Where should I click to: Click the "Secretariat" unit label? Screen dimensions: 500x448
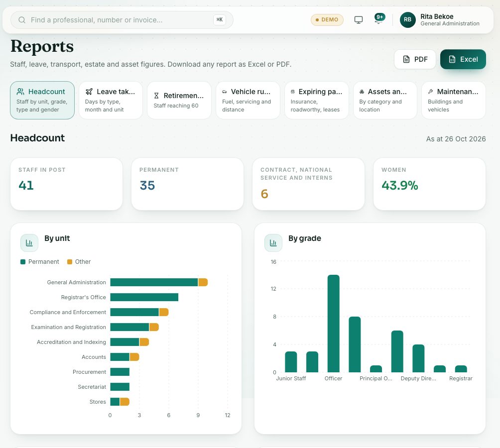click(x=92, y=387)
